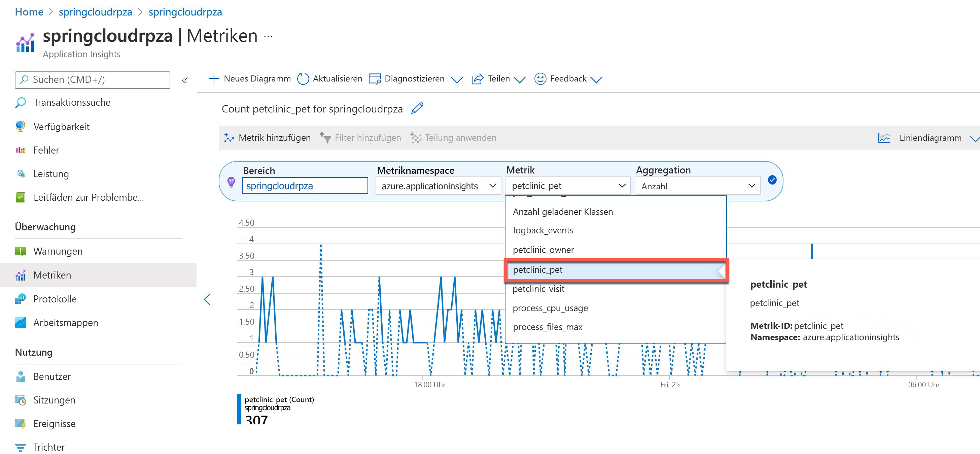
Task: Click the search magnifier icon in sidebar
Action: pos(24,79)
